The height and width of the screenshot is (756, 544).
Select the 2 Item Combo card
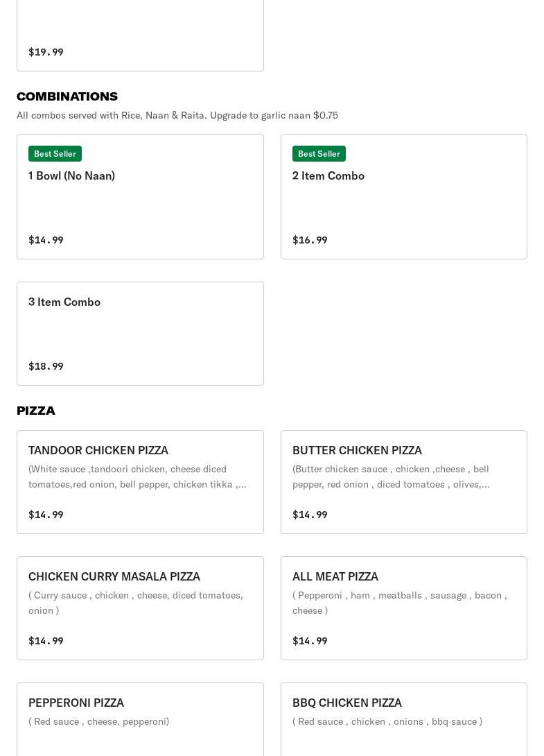[403, 197]
